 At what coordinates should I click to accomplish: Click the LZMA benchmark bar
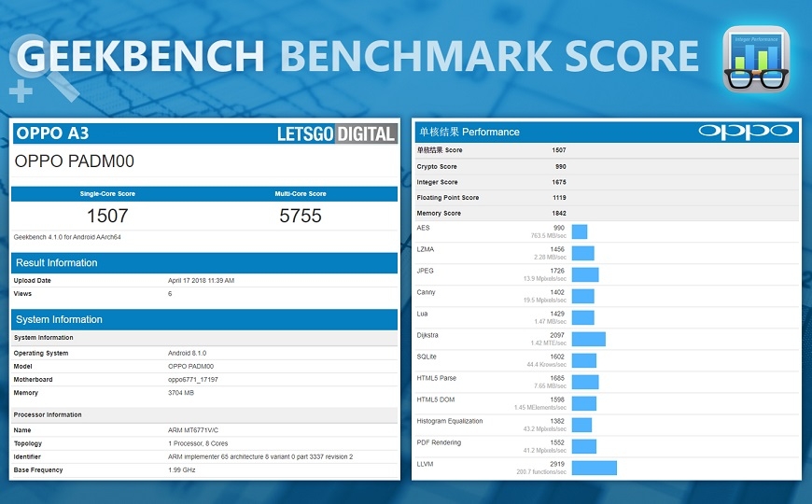(583, 253)
